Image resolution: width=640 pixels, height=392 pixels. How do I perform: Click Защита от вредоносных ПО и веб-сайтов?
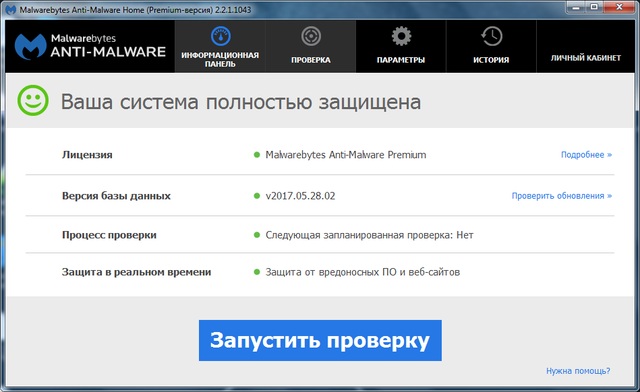(x=362, y=272)
